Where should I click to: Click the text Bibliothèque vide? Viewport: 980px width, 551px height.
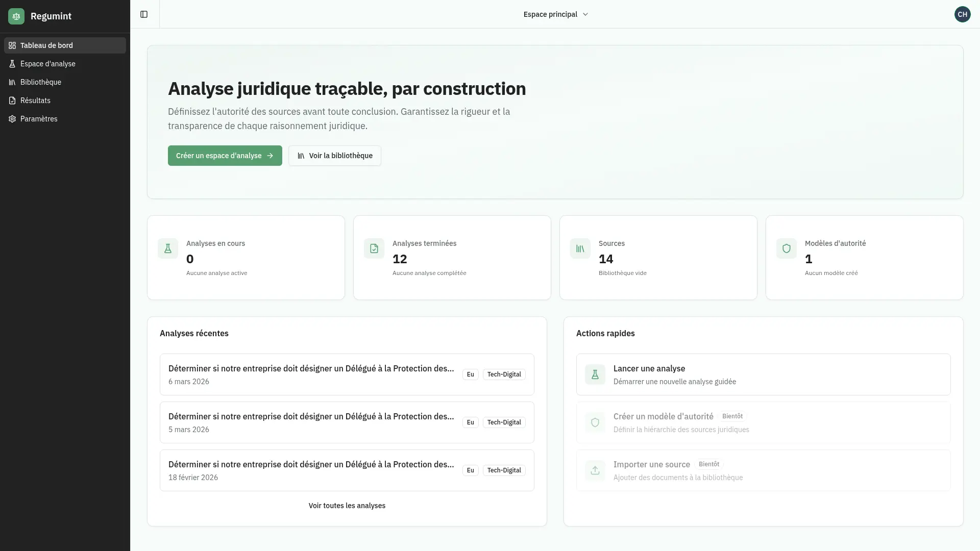tap(623, 273)
